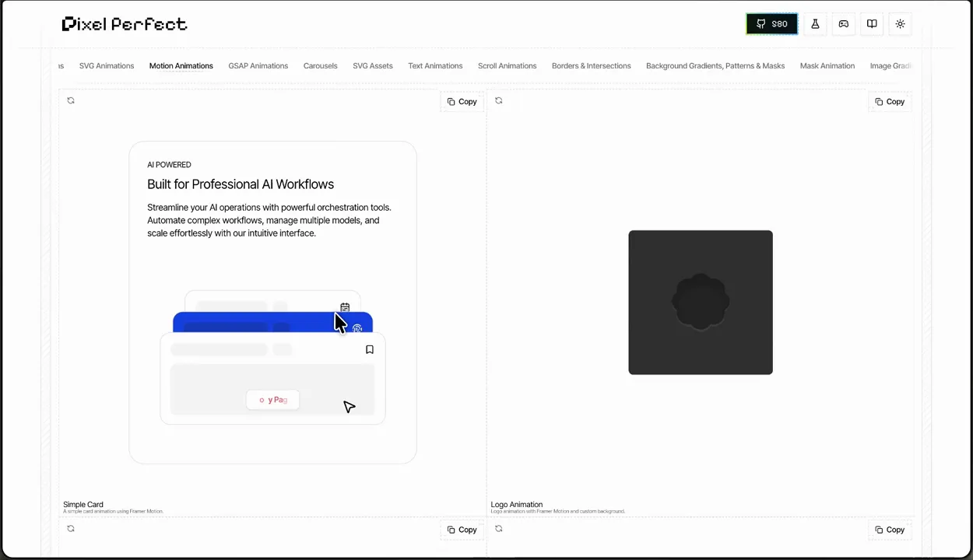Open the book documentation icon
Image resolution: width=973 pixels, height=560 pixels.
(x=872, y=24)
